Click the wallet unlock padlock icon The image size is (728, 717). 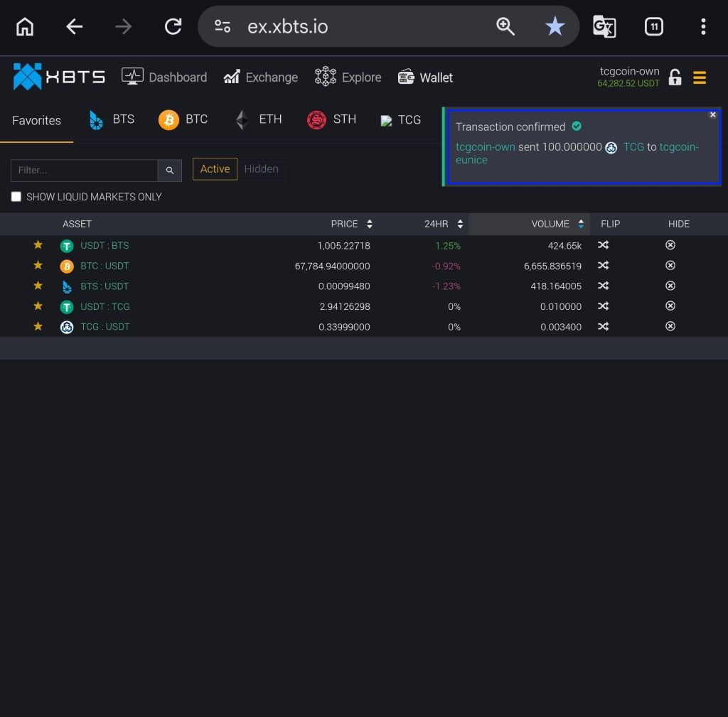coord(675,77)
